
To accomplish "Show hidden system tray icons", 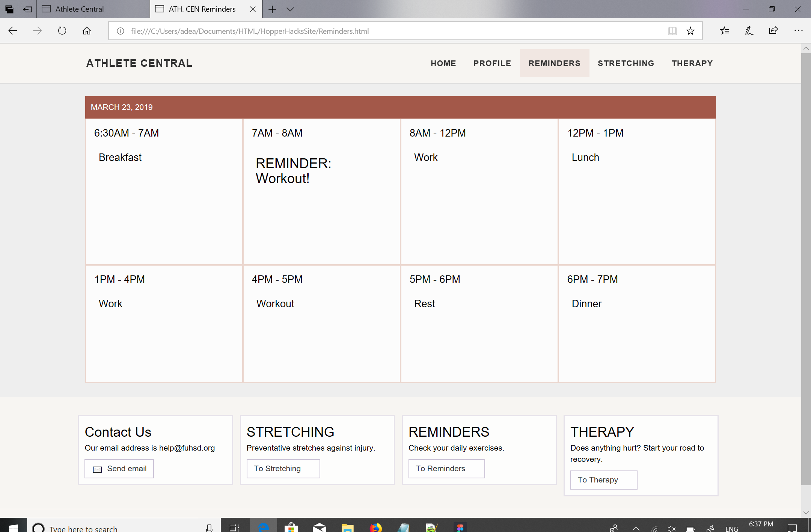I will (x=636, y=528).
